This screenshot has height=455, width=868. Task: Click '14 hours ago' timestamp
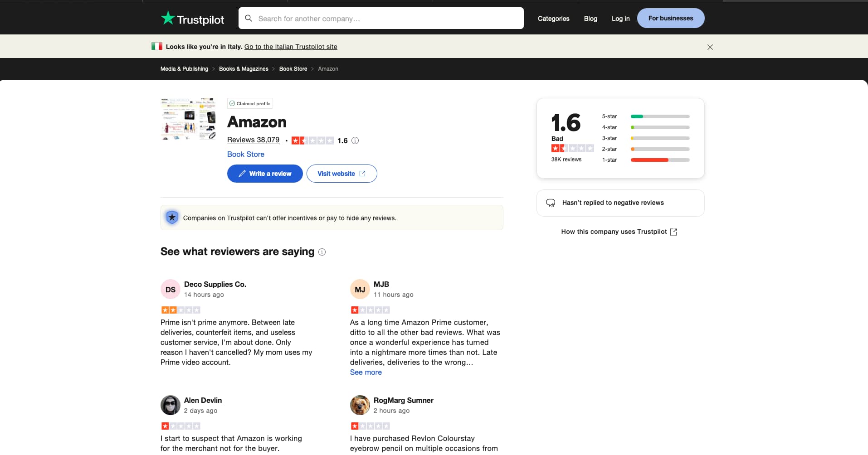pyautogui.click(x=204, y=295)
